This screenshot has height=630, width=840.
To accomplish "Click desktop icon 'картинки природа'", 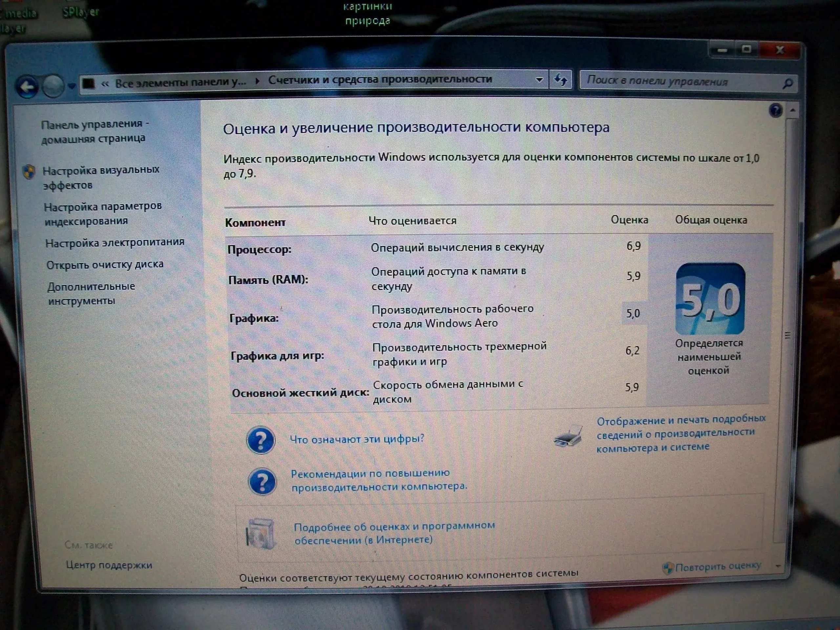I will (367, 13).
